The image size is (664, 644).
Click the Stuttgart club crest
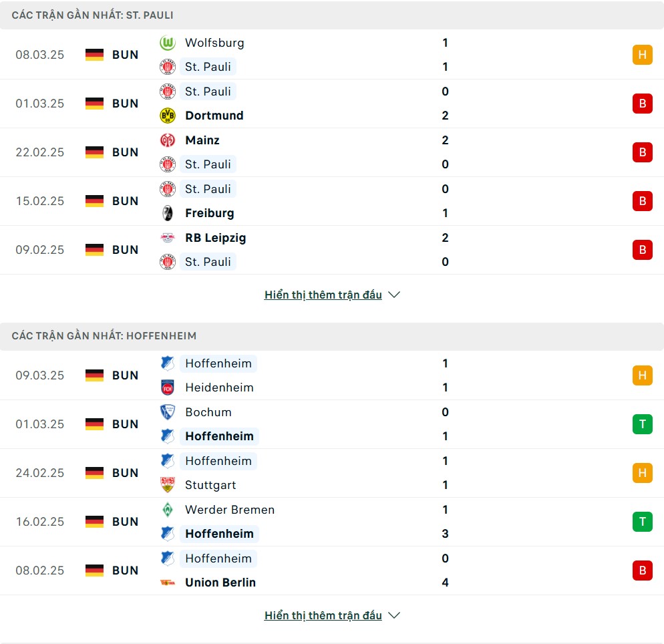pos(168,485)
